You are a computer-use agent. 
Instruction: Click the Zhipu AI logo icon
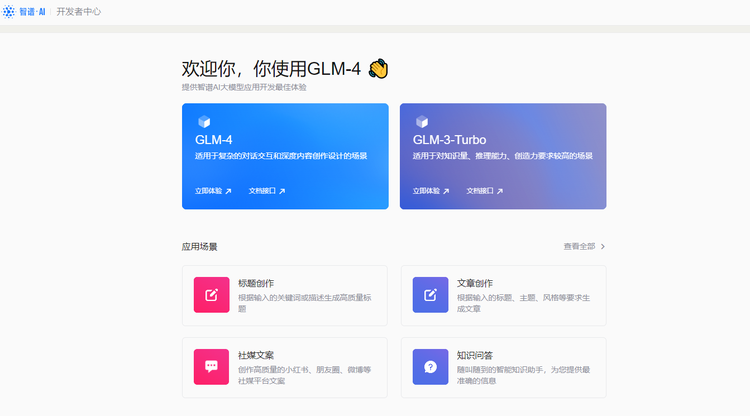pos(9,11)
